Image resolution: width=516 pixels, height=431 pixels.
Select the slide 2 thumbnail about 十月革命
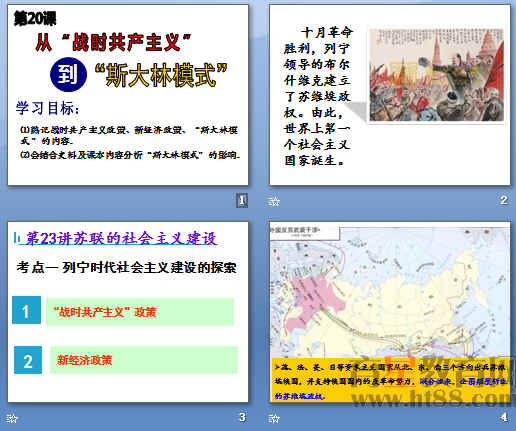(x=390, y=95)
